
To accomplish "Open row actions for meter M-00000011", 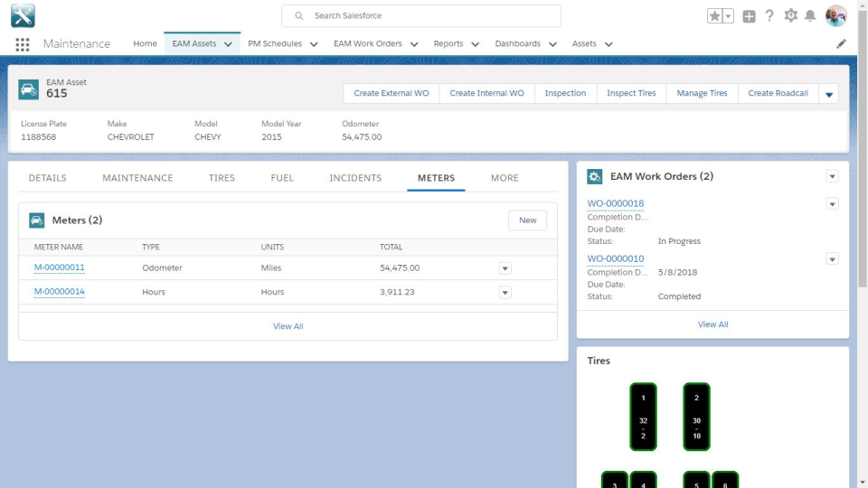I will (505, 268).
